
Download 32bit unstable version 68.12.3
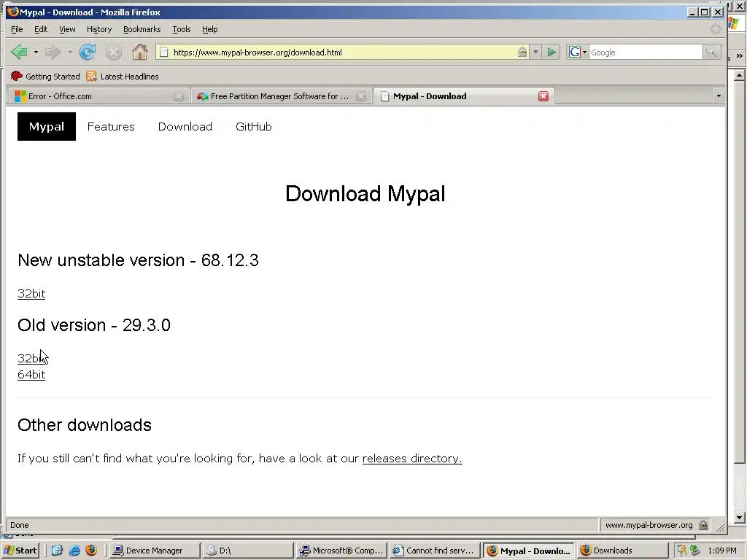coord(31,293)
